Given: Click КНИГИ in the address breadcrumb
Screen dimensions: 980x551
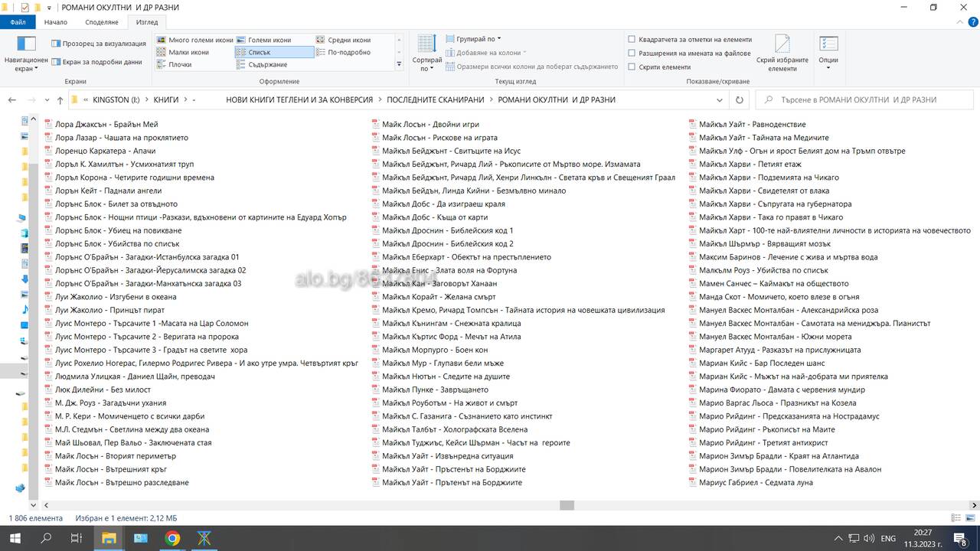Looking at the screenshot, I should [x=165, y=99].
